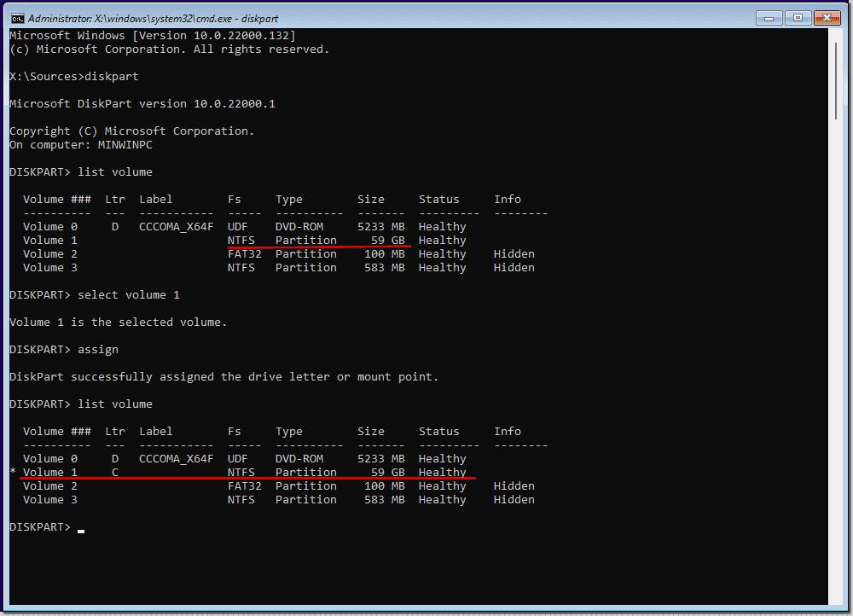Click 'Copyright (C) Microsoft Corporation.' line
Viewport: 853px width, 616px height.
(132, 131)
